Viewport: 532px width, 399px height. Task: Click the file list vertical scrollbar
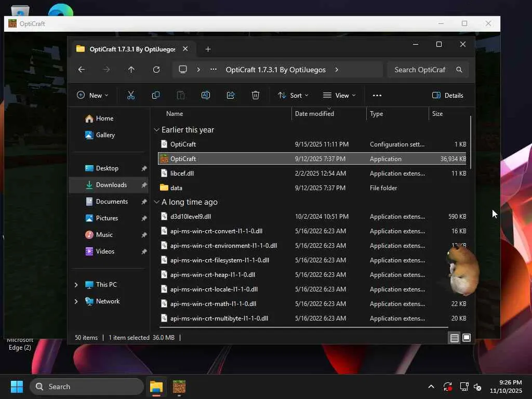pyautogui.click(x=471, y=142)
